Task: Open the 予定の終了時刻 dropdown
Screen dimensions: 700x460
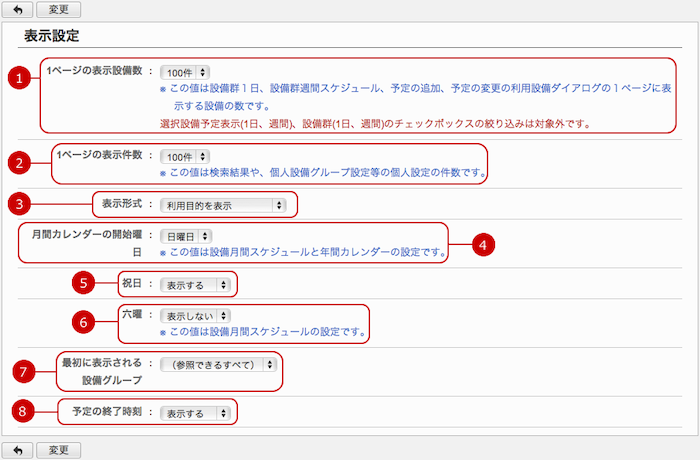Action: [196, 414]
